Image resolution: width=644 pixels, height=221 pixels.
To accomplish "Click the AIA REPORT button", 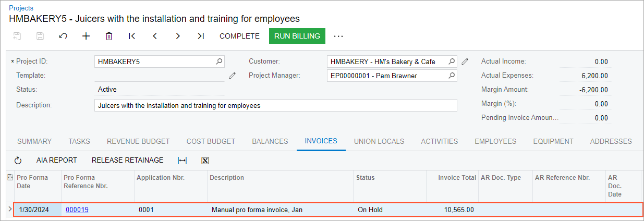I will point(57,161).
